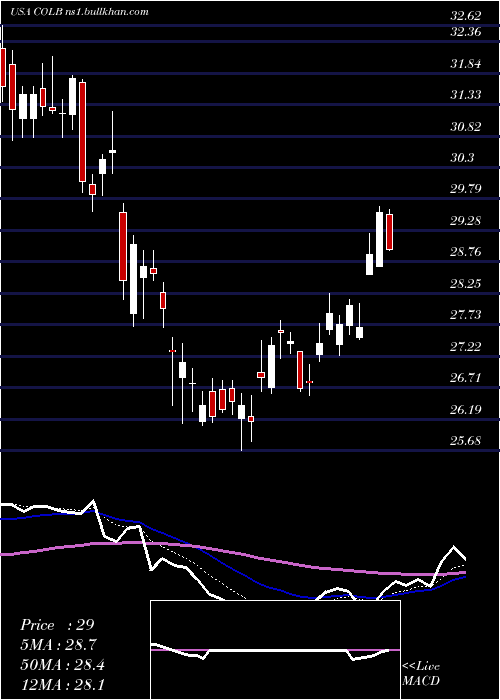Click the 'Price : 29' readout
The height and width of the screenshot is (700, 500).
pos(57,625)
